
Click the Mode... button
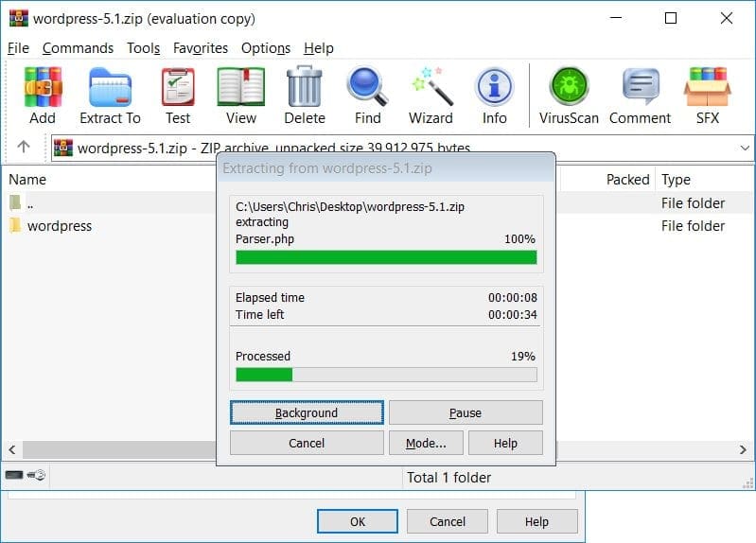[x=426, y=443]
